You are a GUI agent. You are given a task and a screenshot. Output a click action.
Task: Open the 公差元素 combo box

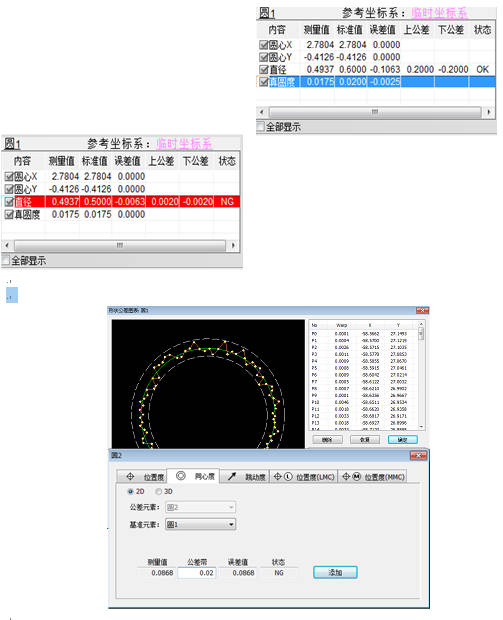coord(200,507)
